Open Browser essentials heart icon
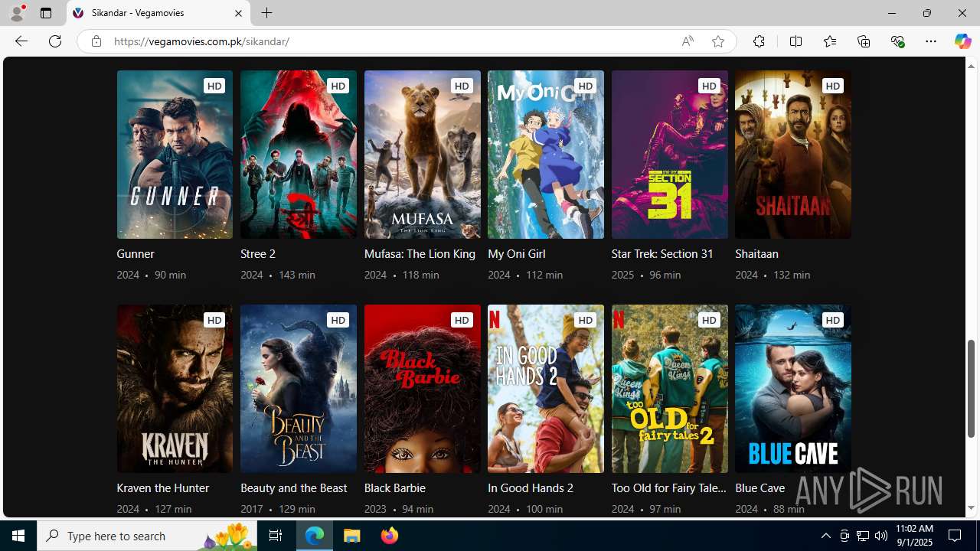 pyautogui.click(x=897, y=41)
